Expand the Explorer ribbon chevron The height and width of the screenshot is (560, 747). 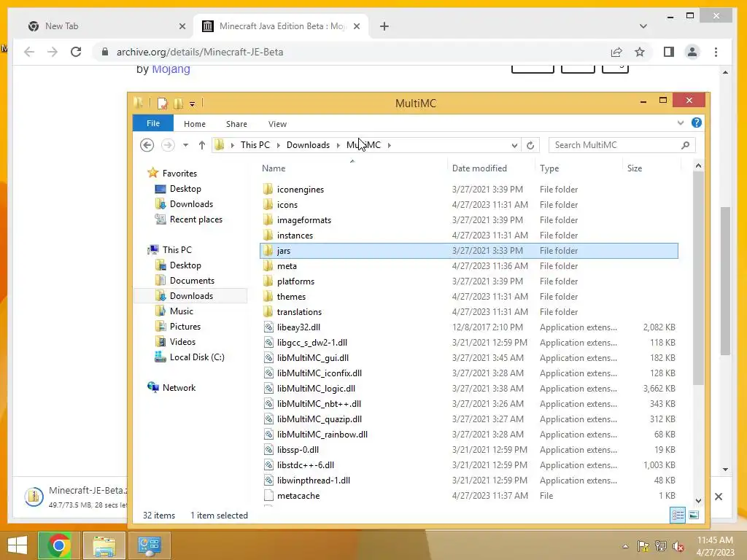pos(680,122)
